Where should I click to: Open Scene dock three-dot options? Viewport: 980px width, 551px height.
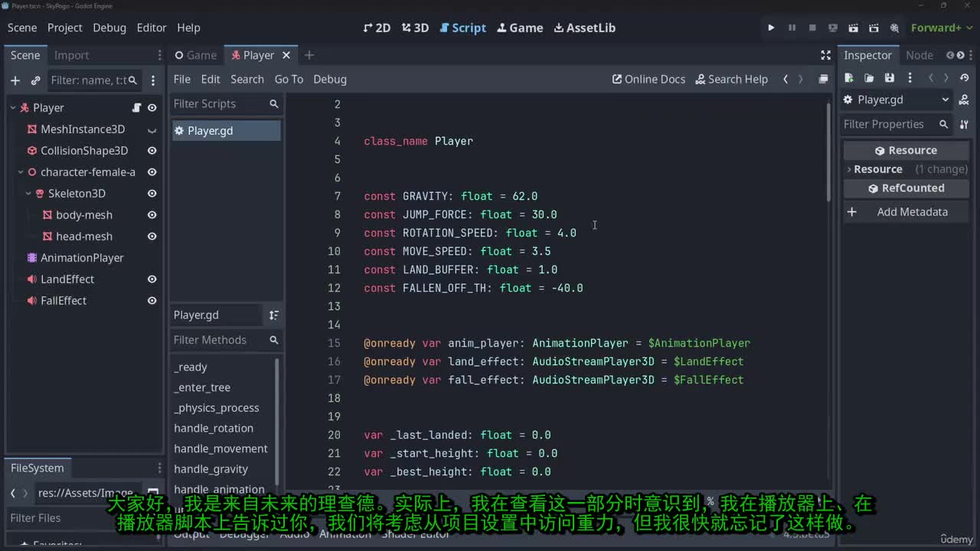(x=159, y=55)
